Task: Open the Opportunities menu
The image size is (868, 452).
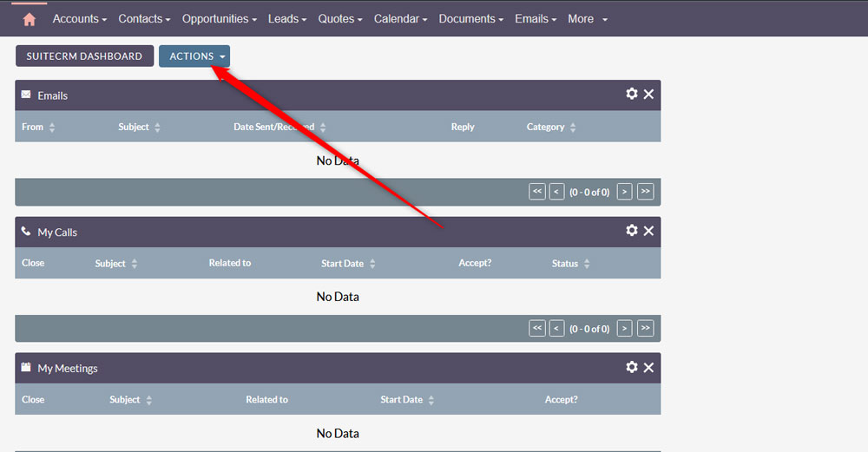Action: 220,18
